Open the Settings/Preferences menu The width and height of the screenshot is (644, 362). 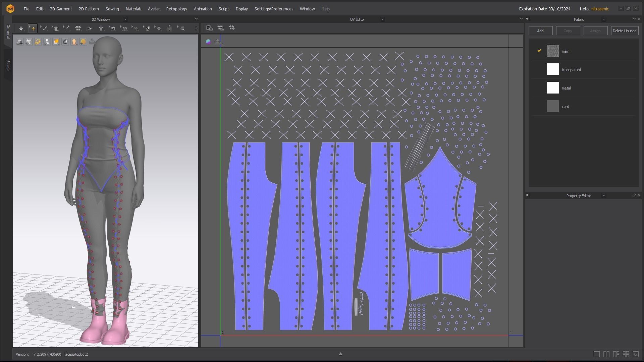tap(274, 9)
